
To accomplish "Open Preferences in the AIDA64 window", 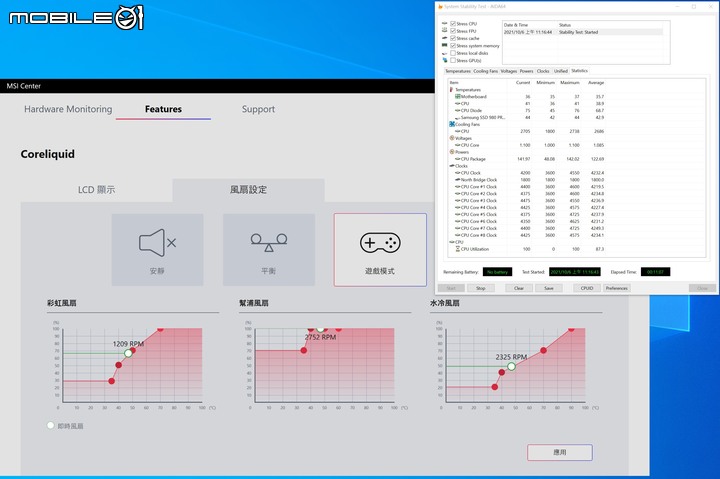I will tap(617, 288).
